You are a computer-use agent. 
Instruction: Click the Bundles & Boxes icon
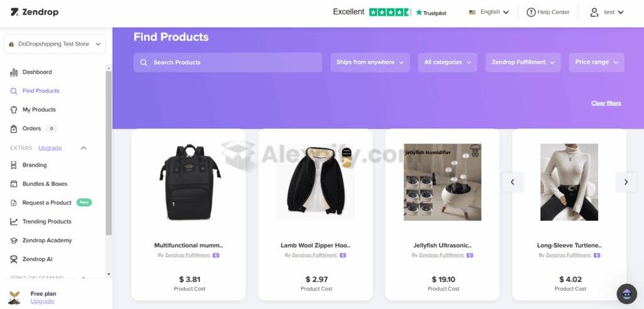click(x=14, y=184)
